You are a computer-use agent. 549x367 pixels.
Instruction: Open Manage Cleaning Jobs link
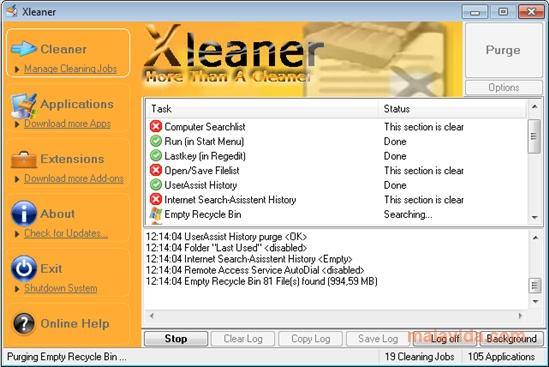(x=70, y=69)
